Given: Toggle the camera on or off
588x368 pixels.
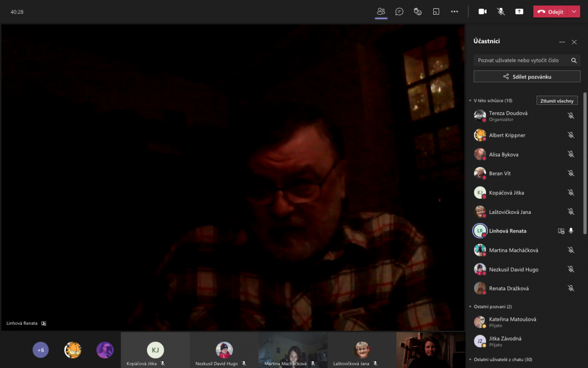Looking at the screenshot, I should coord(482,11).
